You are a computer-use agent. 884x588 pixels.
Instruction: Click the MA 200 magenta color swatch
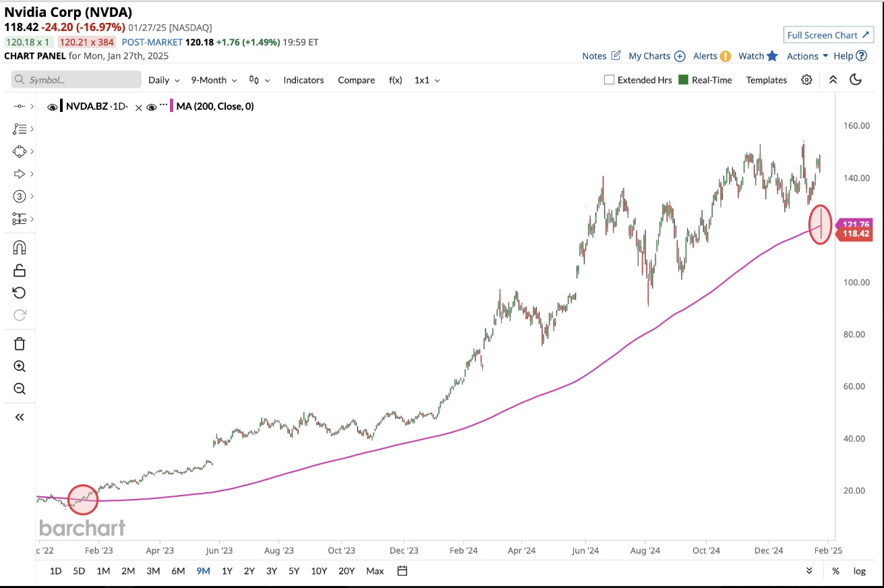[172, 106]
